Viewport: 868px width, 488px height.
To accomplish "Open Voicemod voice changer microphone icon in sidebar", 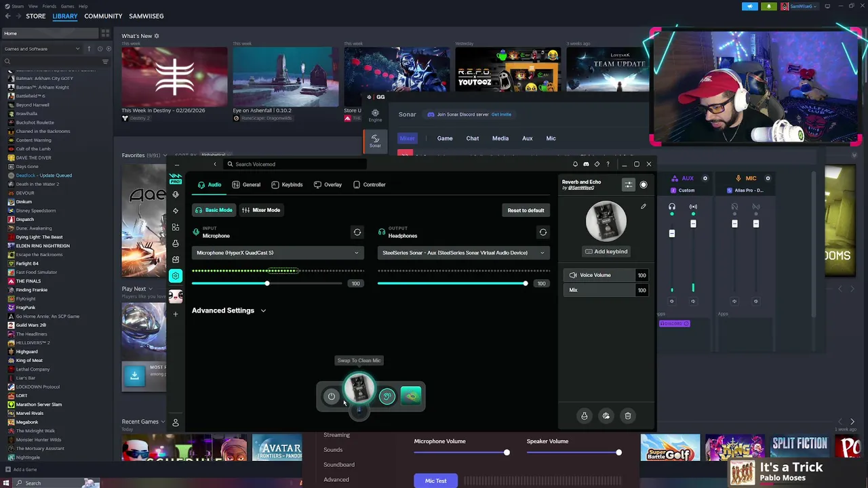I will tap(176, 195).
